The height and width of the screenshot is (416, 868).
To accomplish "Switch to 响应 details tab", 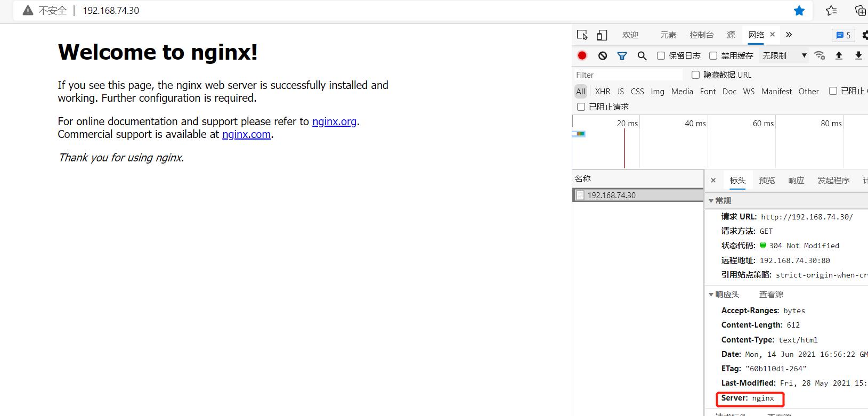I will (x=796, y=180).
